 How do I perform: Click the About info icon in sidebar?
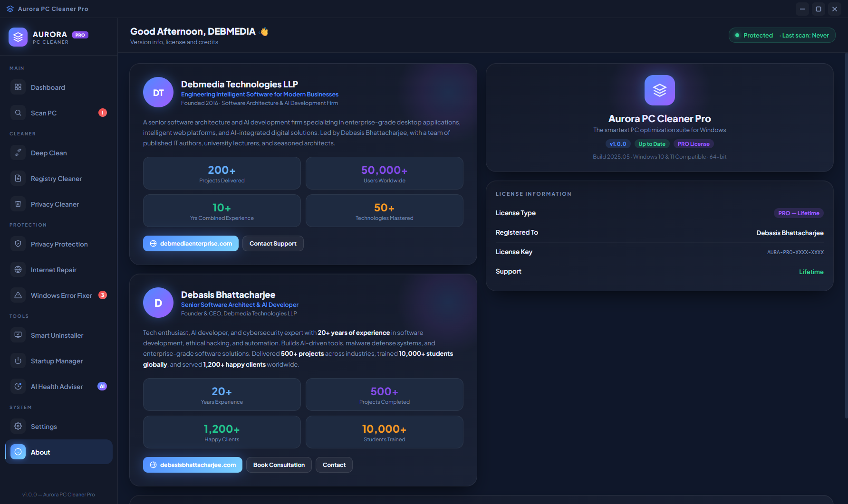[x=18, y=452]
